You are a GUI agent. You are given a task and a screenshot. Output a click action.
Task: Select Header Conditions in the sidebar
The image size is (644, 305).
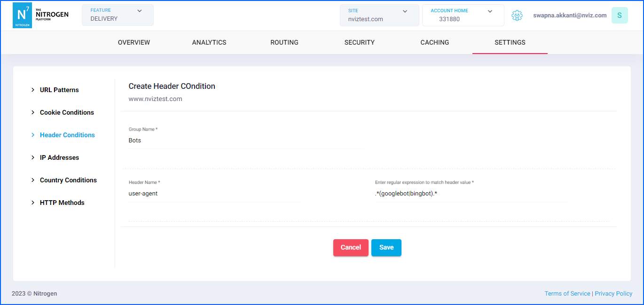(x=67, y=135)
